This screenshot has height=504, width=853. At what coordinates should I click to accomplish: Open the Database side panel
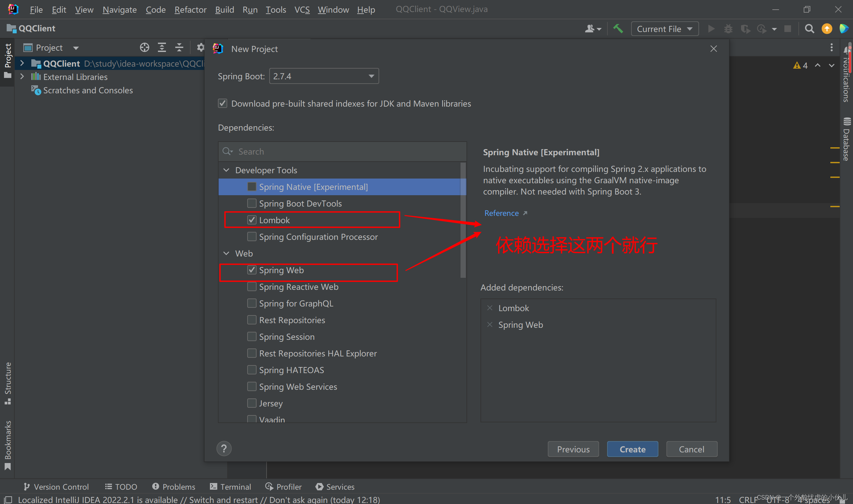tap(846, 139)
